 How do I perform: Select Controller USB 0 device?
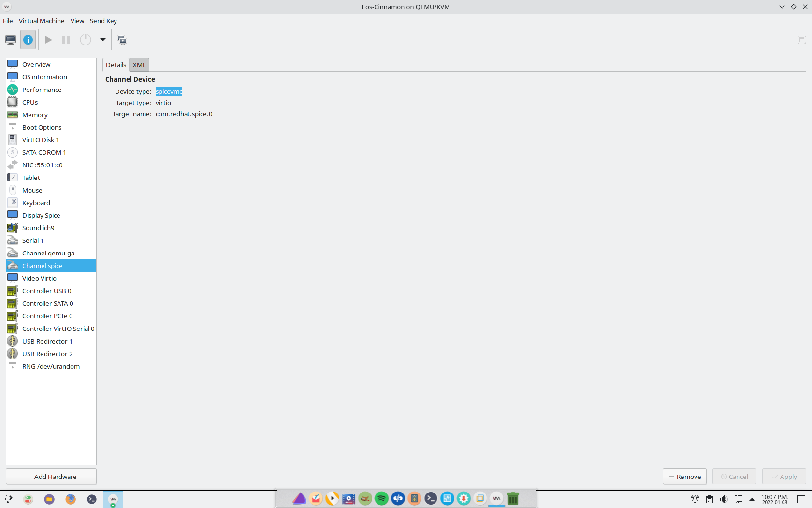click(46, 291)
